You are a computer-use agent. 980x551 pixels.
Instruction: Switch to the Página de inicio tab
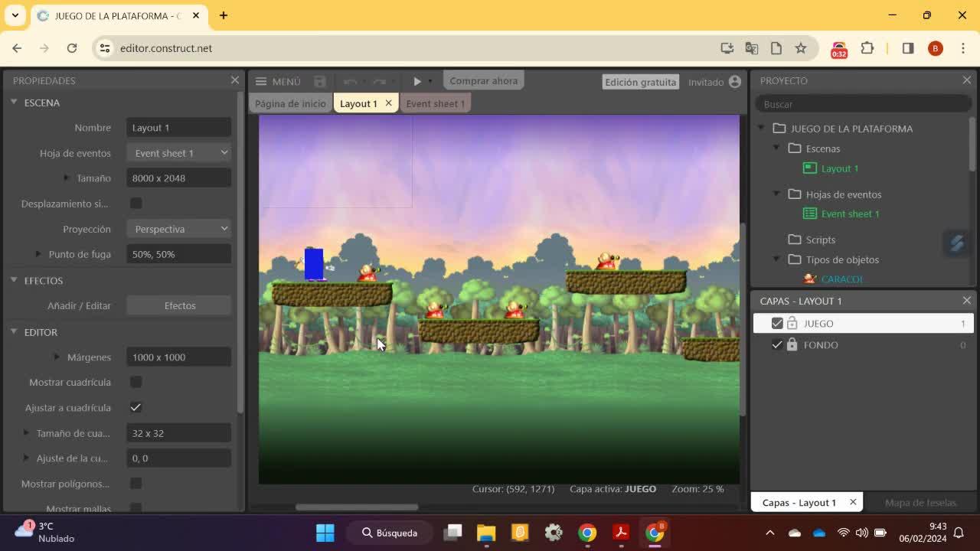(x=290, y=103)
